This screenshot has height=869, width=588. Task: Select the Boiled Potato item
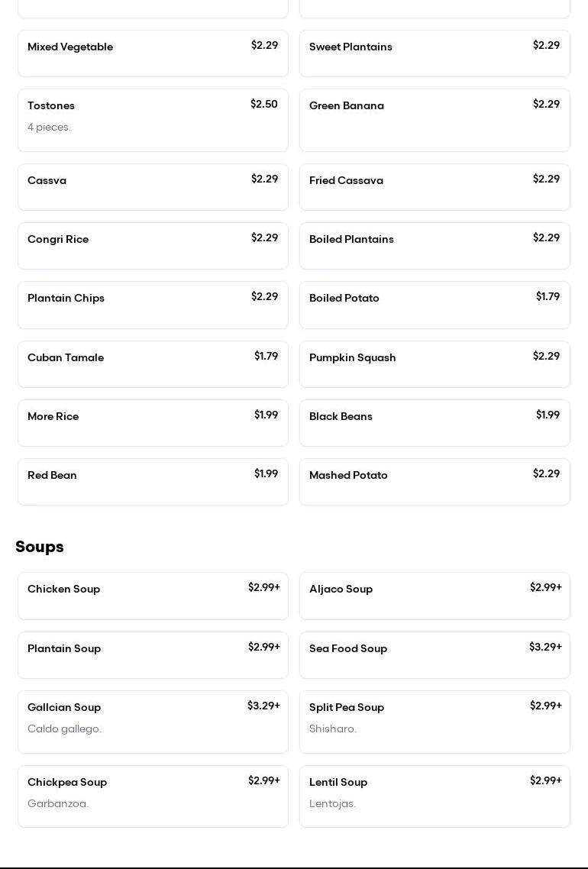click(x=435, y=305)
